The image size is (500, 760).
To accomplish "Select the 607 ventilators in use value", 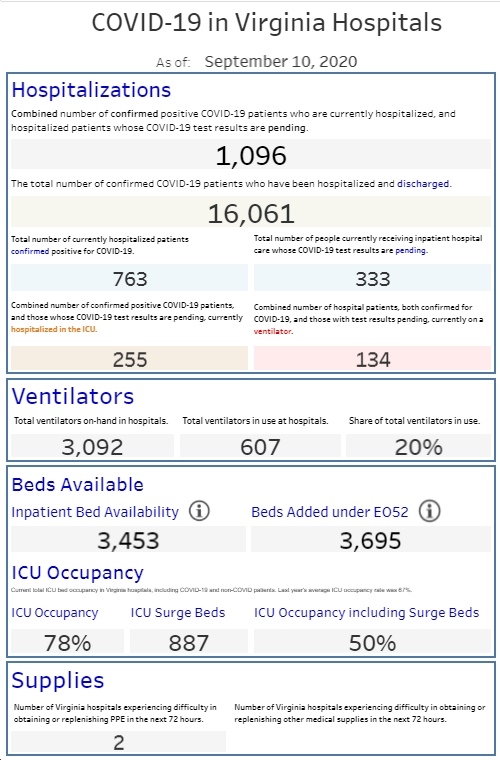I will coord(260,446).
